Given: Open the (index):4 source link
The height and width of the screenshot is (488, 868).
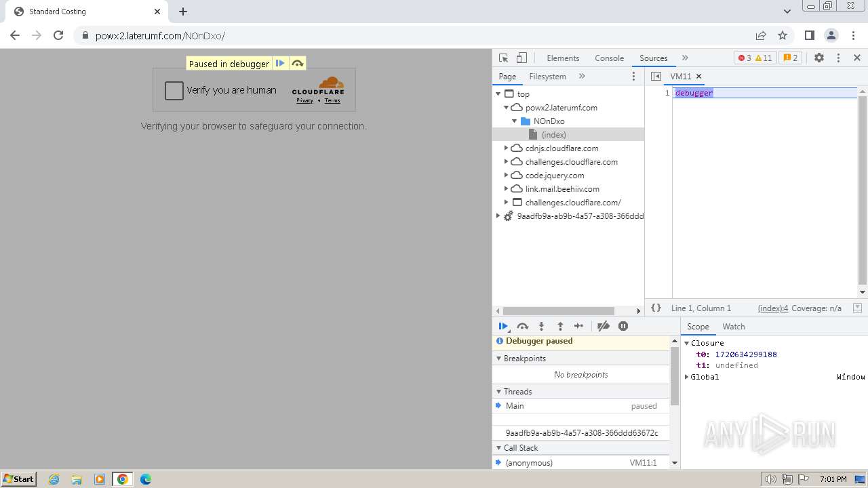Looking at the screenshot, I should click(773, 308).
